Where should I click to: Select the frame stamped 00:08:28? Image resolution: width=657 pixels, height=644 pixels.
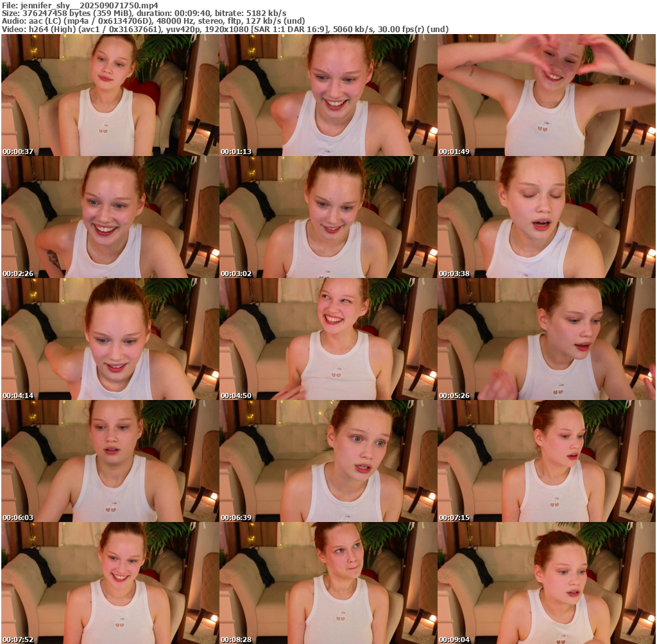(x=328, y=583)
